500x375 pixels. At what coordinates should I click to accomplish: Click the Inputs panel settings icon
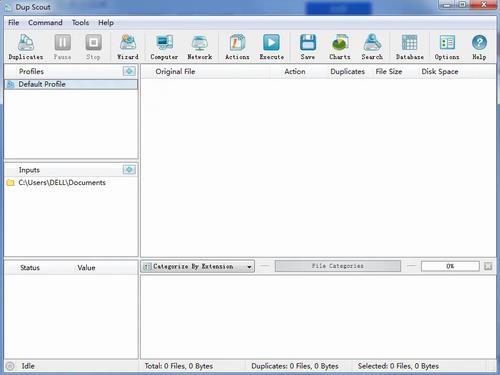click(x=129, y=170)
